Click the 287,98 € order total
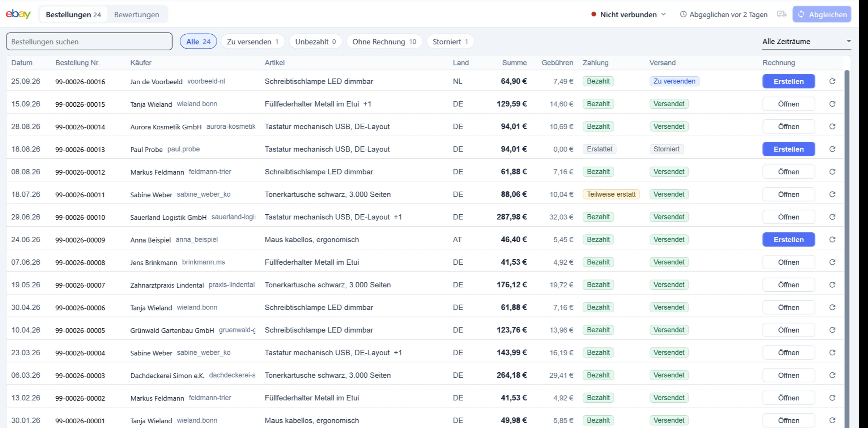868x428 pixels. point(511,217)
